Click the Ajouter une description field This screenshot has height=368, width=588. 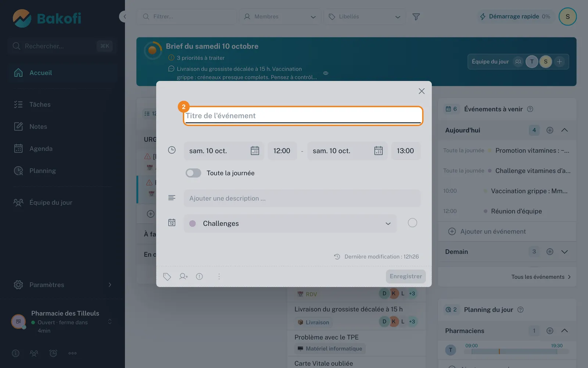pos(302,198)
